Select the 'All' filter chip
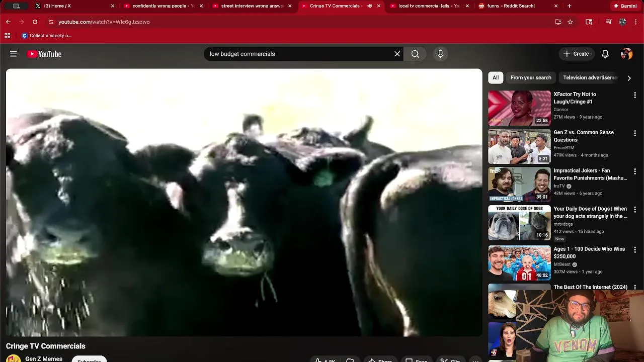This screenshot has width=644, height=362. (x=496, y=77)
